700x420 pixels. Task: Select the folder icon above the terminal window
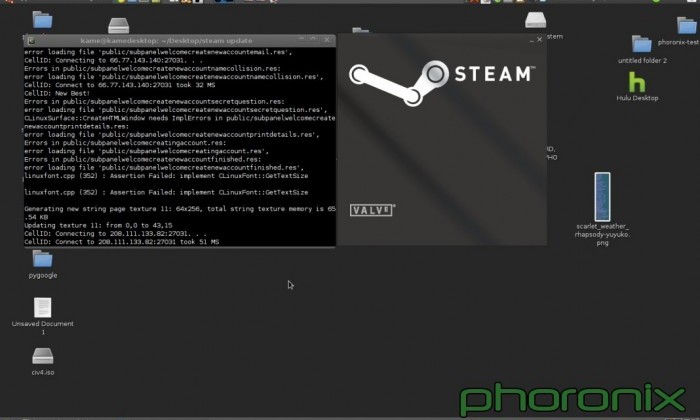pyautogui.click(x=42, y=20)
